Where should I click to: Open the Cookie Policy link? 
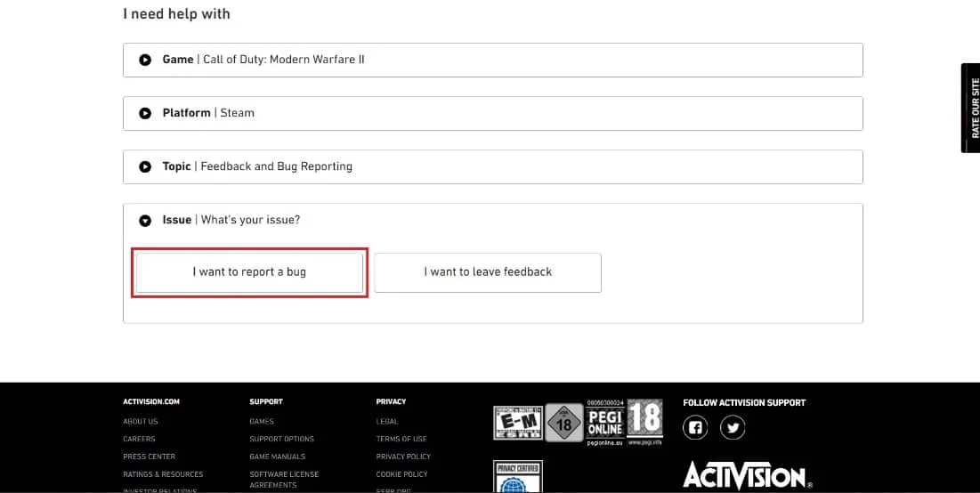click(401, 474)
